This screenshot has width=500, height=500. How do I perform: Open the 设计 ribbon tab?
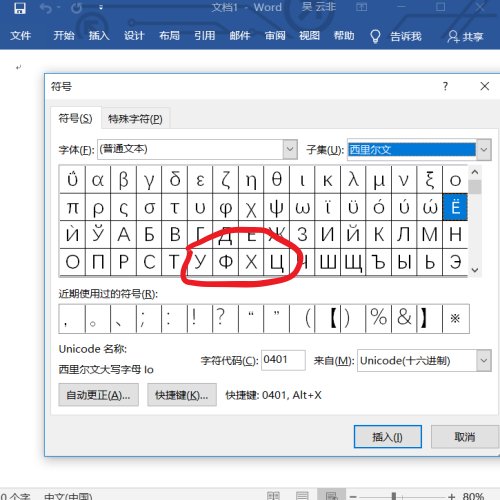click(134, 36)
